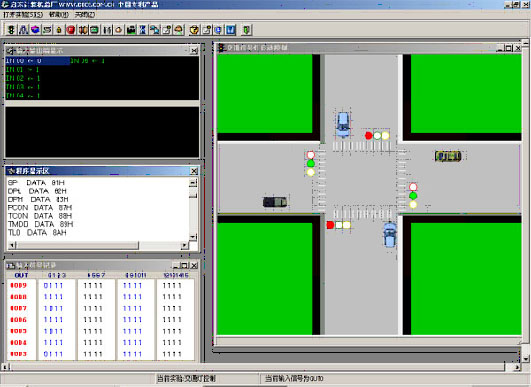Click the blue cube toolbar icon
The image size is (531, 387).
tap(35, 30)
